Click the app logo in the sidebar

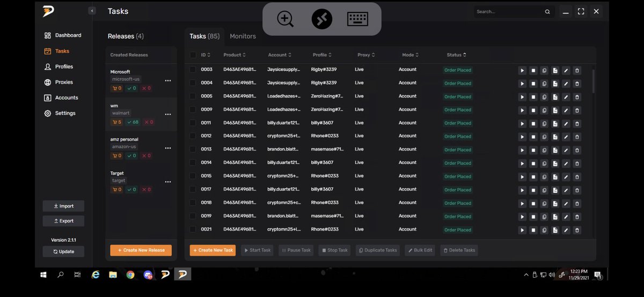click(x=49, y=11)
